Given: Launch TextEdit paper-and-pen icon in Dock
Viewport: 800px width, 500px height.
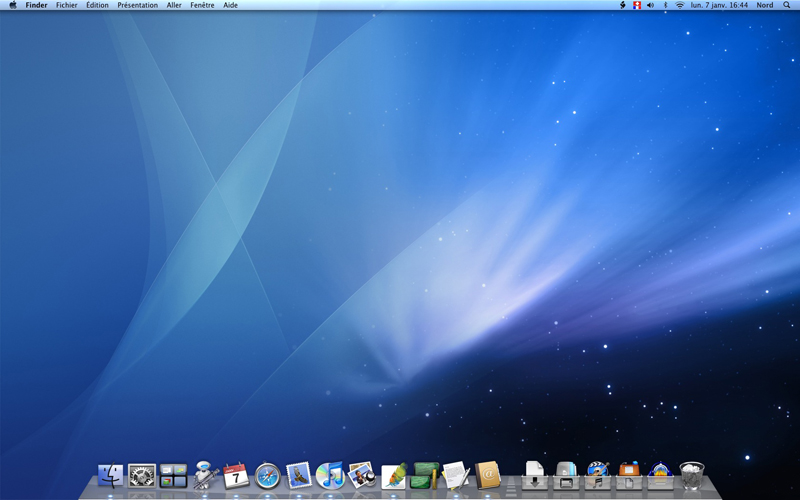Looking at the screenshot, I should click(x=456, y=475).
